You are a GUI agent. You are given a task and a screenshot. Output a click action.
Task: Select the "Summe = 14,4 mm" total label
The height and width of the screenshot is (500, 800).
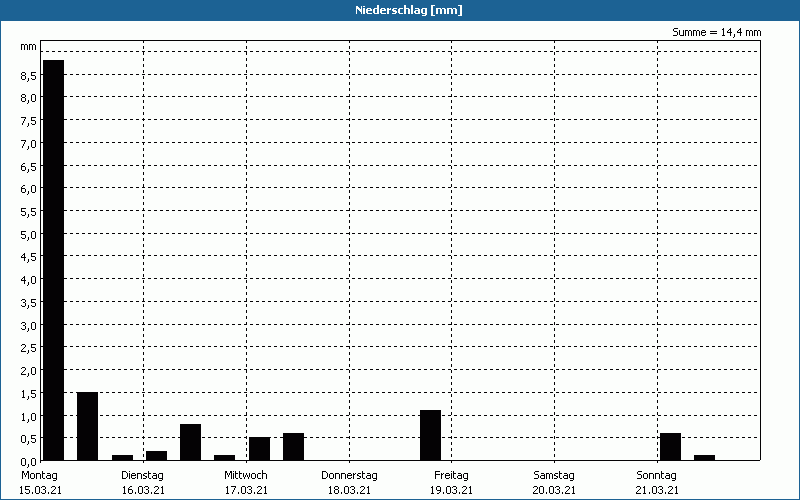(x=716, y=32)
